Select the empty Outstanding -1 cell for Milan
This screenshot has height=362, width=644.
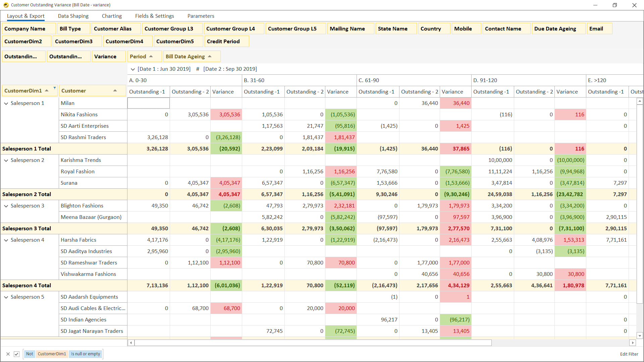coord(148,103)
